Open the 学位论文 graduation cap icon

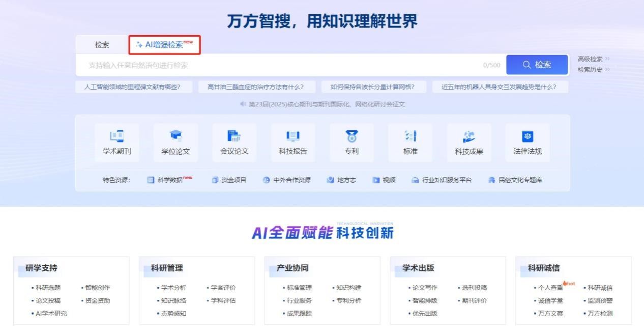pos(175,136)
